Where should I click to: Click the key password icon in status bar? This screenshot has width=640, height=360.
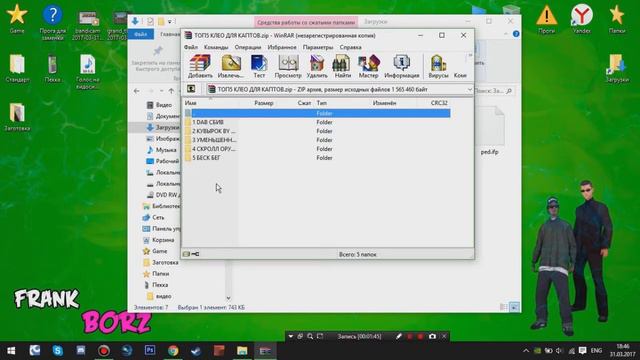[x=196, y=254]
